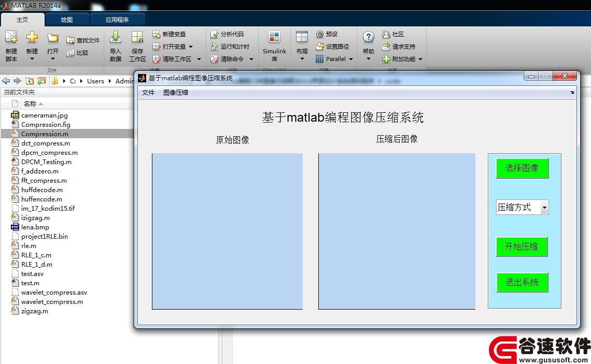The height and width of the screenshot is (364, 591).
Task: Select file im_17_kodim15.tif
Action: coord(48,209)
